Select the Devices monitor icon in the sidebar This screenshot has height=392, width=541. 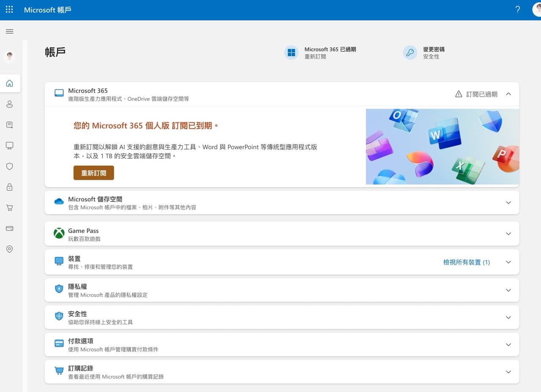coord(9,145)
